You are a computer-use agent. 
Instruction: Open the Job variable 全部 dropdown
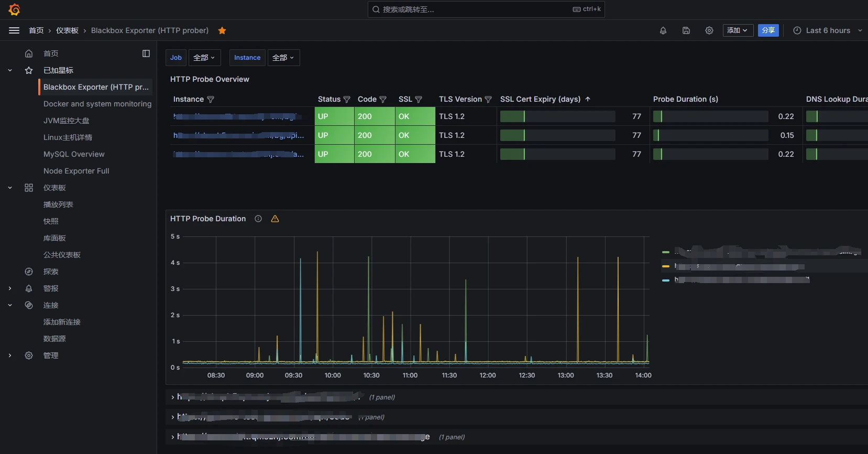click(204, 58)
